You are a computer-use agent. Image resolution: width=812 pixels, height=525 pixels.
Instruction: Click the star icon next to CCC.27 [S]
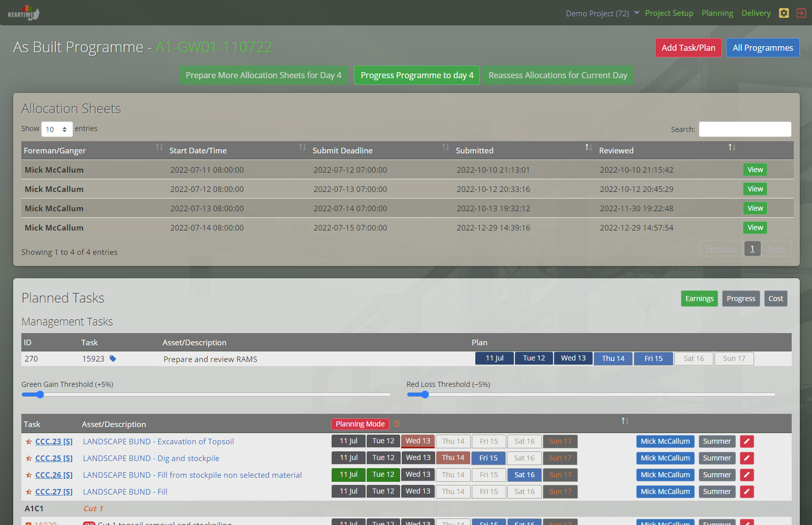[x=29, y=492]
